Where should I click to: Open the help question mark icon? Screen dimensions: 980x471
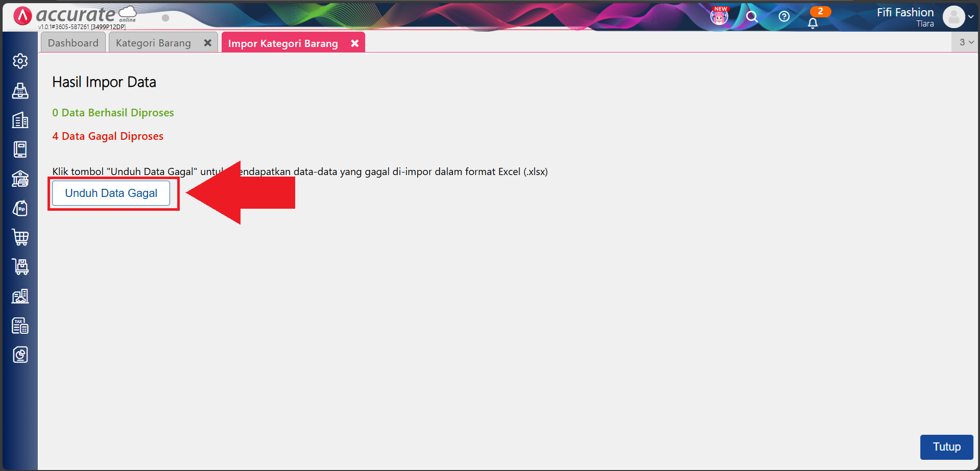click(784, 17)
